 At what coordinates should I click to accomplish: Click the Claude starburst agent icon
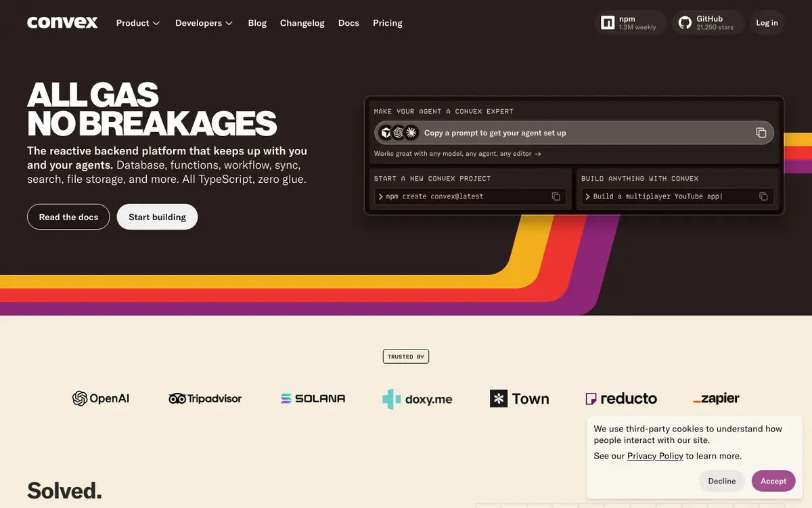click(x=411, y=133)
